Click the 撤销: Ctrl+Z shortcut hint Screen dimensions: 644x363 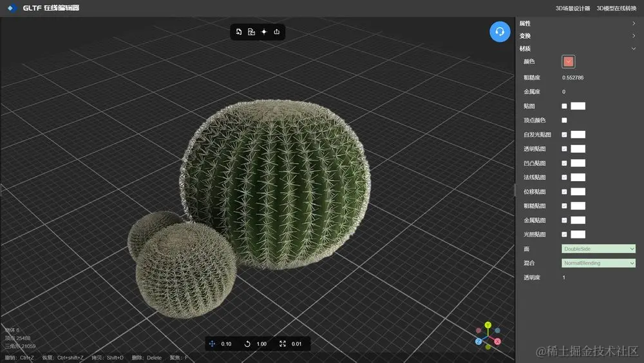pos(19,358)
